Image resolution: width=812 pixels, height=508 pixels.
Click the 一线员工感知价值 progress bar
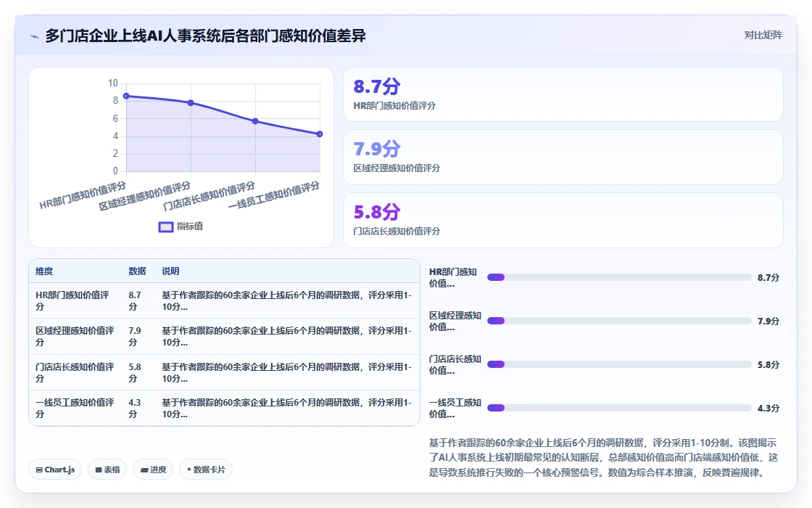619,408
